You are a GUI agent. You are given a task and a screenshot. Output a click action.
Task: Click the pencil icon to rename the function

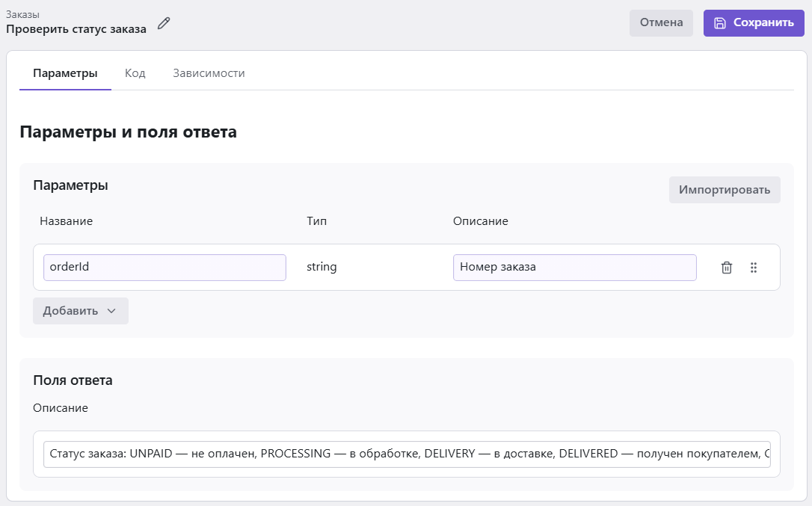164,23
